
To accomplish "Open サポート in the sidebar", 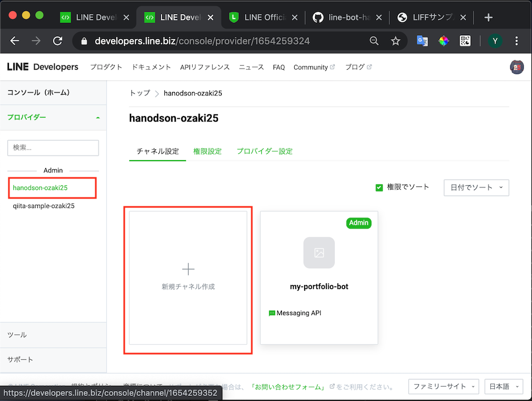I will 53,360.
